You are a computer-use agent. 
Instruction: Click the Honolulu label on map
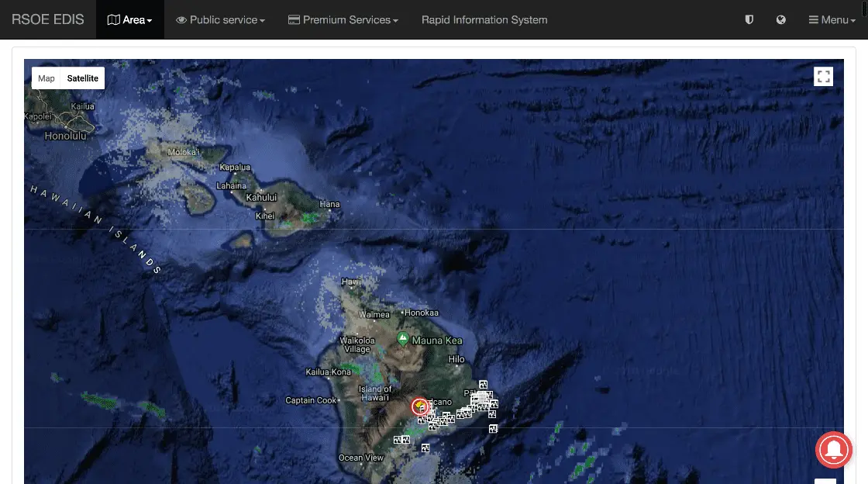(65, 136)
